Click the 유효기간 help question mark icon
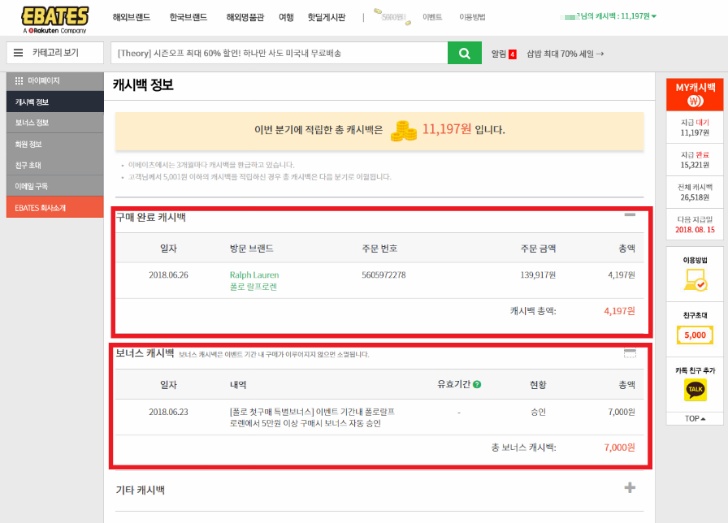 click(x=477, y=384)
